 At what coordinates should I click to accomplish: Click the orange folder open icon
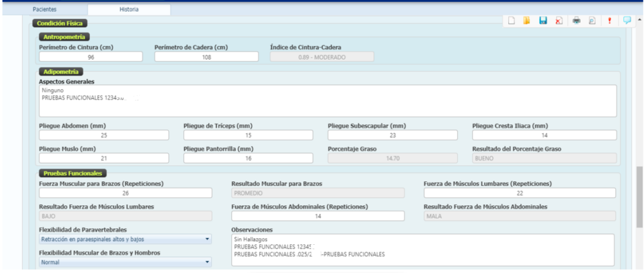pos(526,21)
